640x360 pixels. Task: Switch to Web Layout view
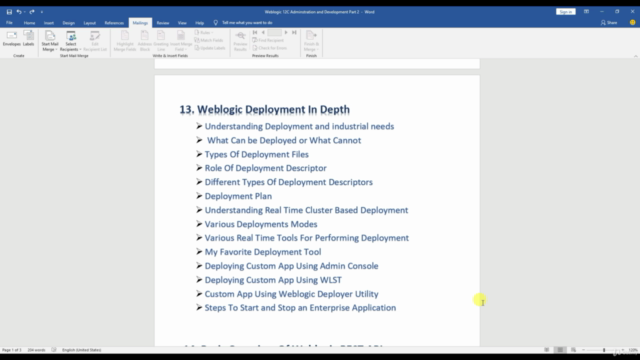point(573,350)
